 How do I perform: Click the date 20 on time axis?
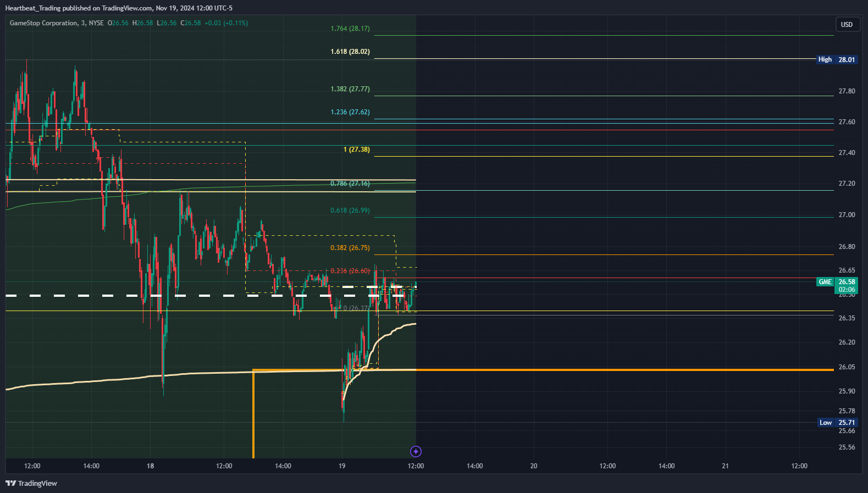[534, 466]
